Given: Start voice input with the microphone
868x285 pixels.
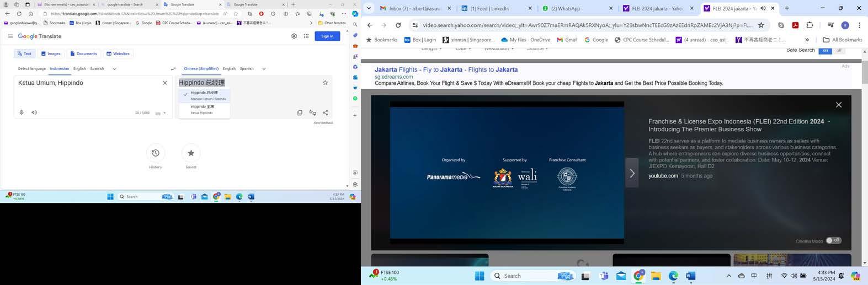Looking at the screenshot, I should point(22,112).
